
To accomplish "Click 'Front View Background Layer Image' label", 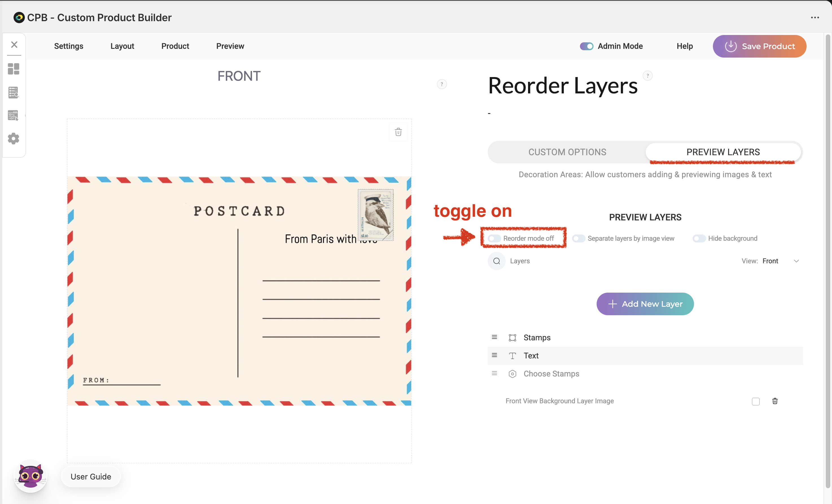I will coord(559,401).
